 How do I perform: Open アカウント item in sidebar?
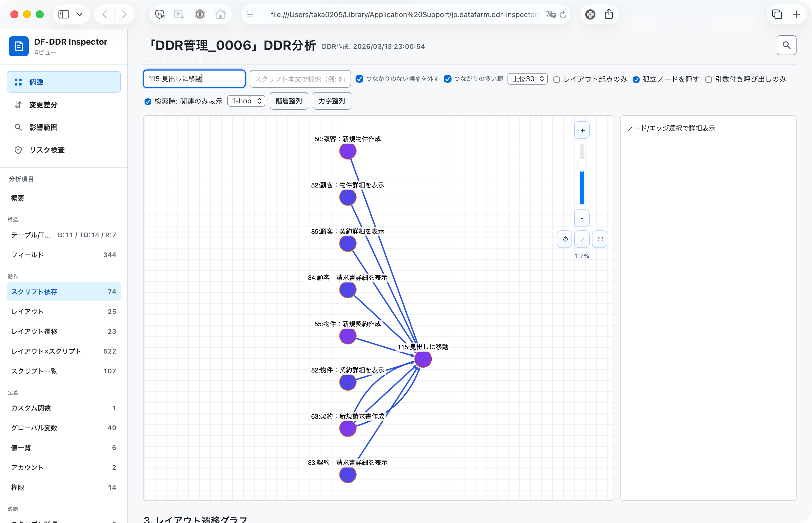click(63, 467)
